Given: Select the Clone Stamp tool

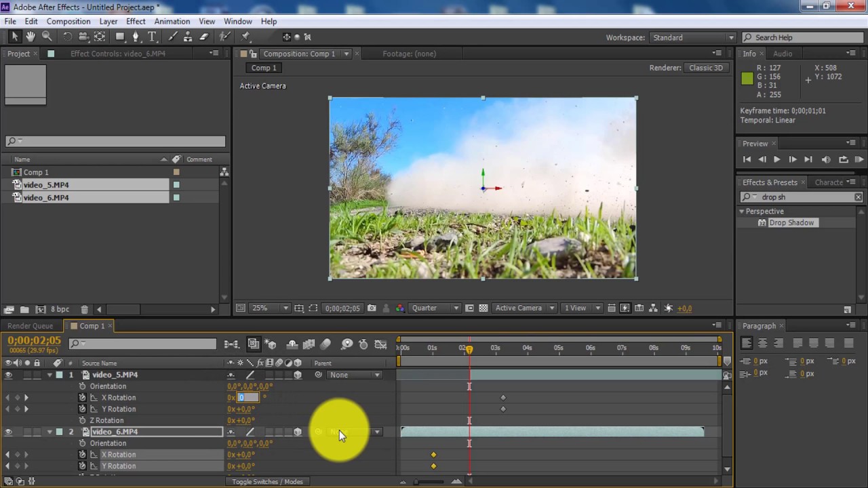Looking at the screenshot, I should pos(188,37).
